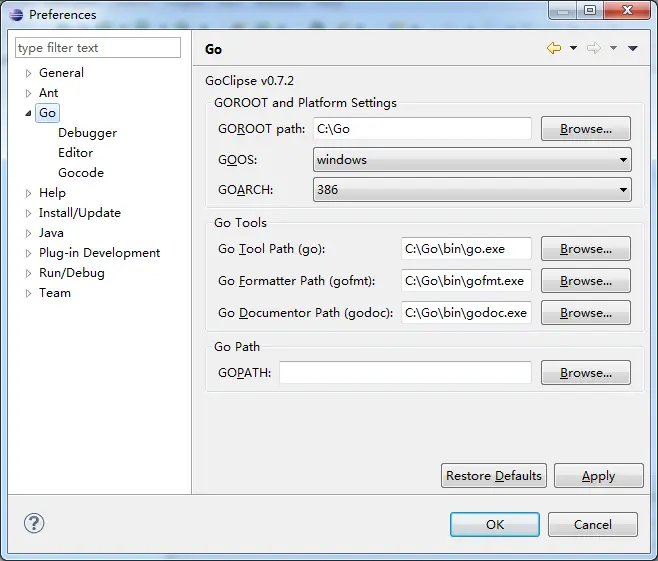Browse for the GOROOT path
The image size is (658, 561).
coord(585,129)
